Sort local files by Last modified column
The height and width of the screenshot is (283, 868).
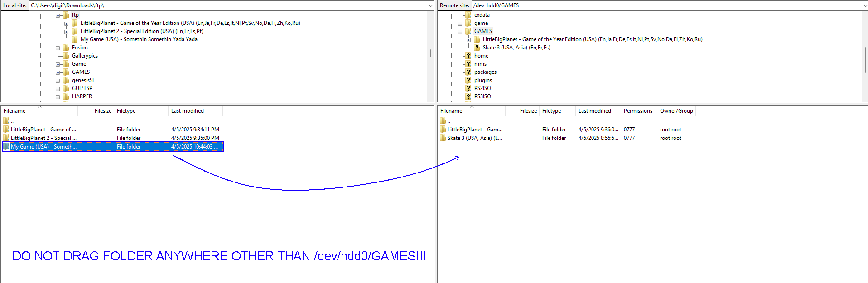[195, 111]
